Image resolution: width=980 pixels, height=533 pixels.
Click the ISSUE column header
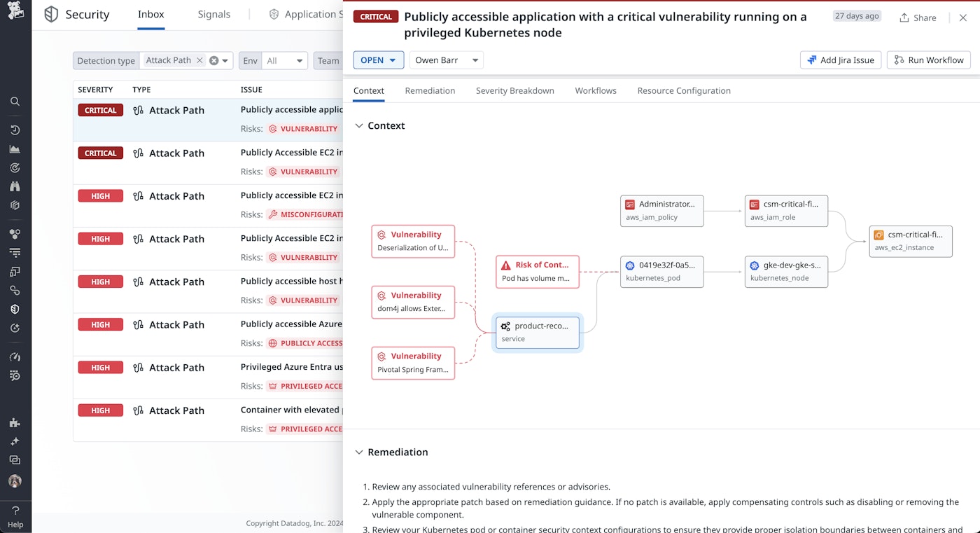click(x=251, y=90)
